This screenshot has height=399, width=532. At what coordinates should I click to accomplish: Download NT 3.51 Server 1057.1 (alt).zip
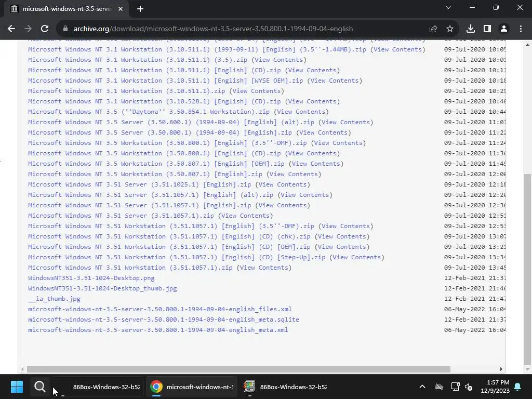click(x=151, y=195)
